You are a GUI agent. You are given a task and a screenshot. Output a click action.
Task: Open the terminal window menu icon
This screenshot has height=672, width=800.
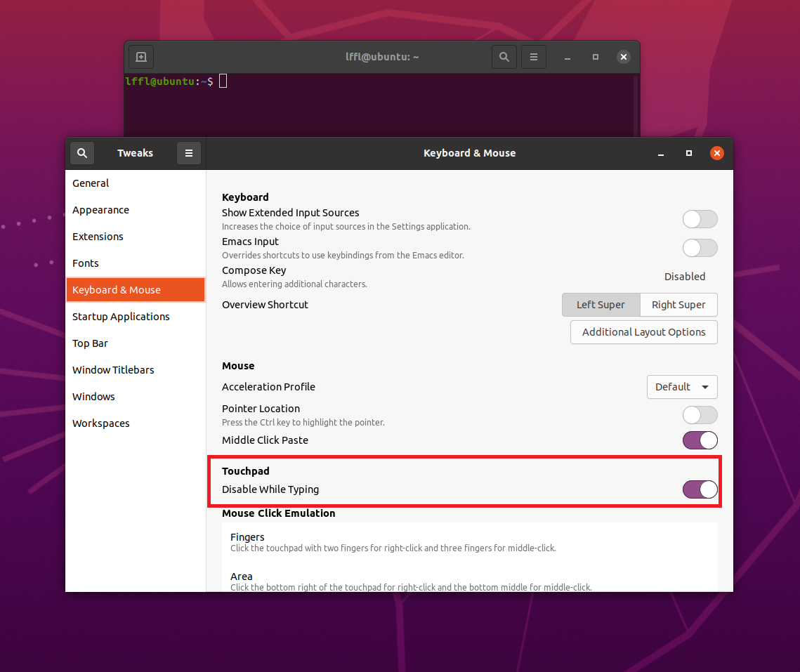click(x=533, y=57)
